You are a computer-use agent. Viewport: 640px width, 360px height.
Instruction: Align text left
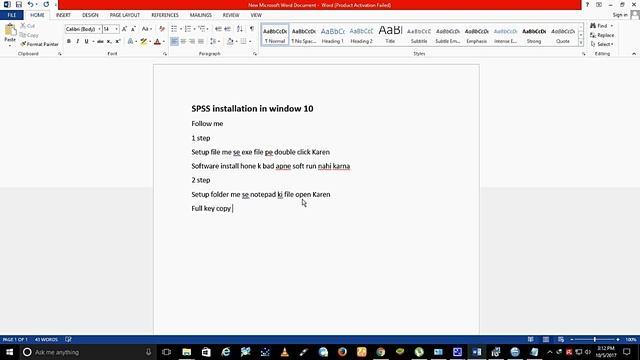tap(174, 41)
